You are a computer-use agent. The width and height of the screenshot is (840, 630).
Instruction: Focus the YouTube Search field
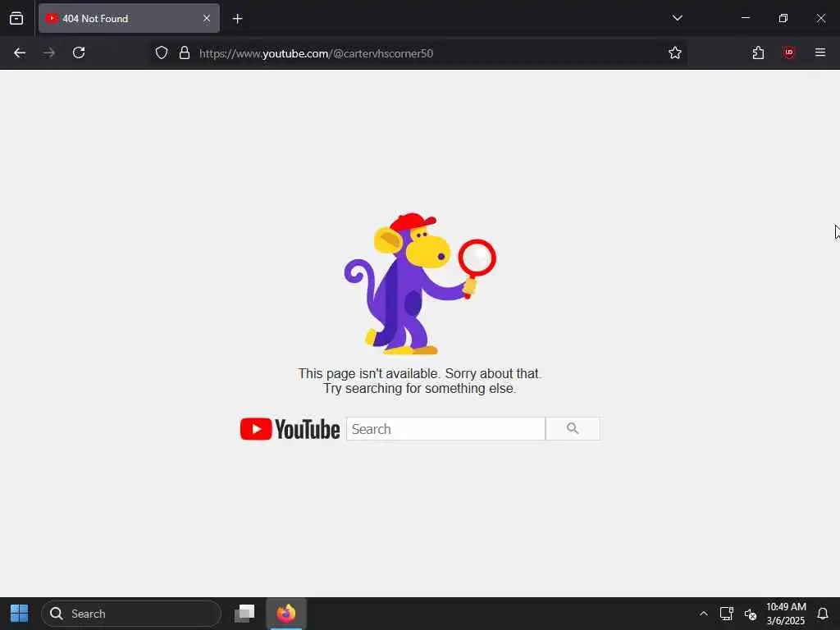tap(445, 429)
